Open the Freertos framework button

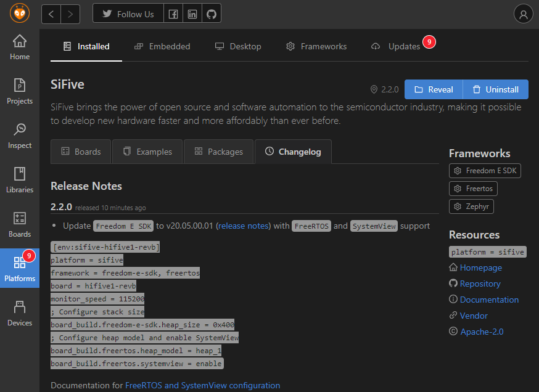(473, 189)
